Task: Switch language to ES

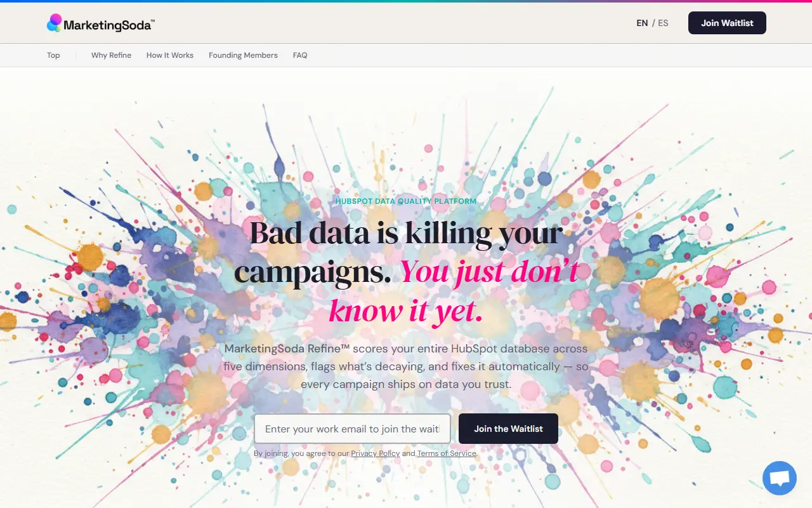Action: pyautogui.click(x=663, y=23)
